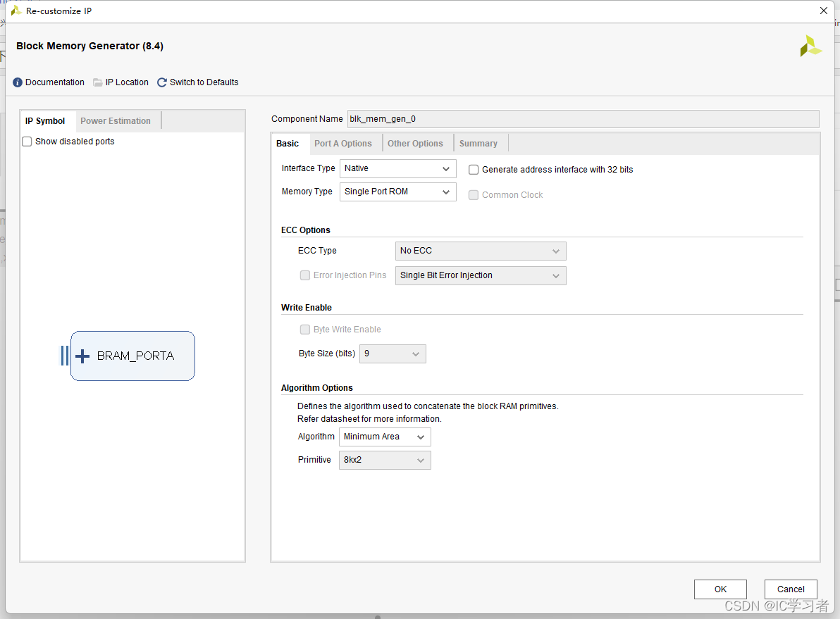Screen dimensions: 840x619
Task: Select the BRAM_PORTA block symbol
Action: click(x=133, y=356)
